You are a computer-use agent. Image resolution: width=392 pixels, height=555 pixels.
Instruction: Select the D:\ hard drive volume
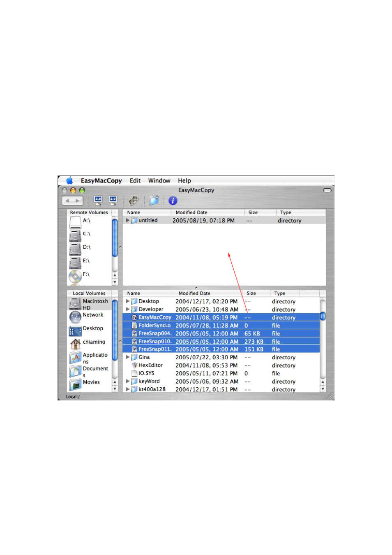click(76, 249)
